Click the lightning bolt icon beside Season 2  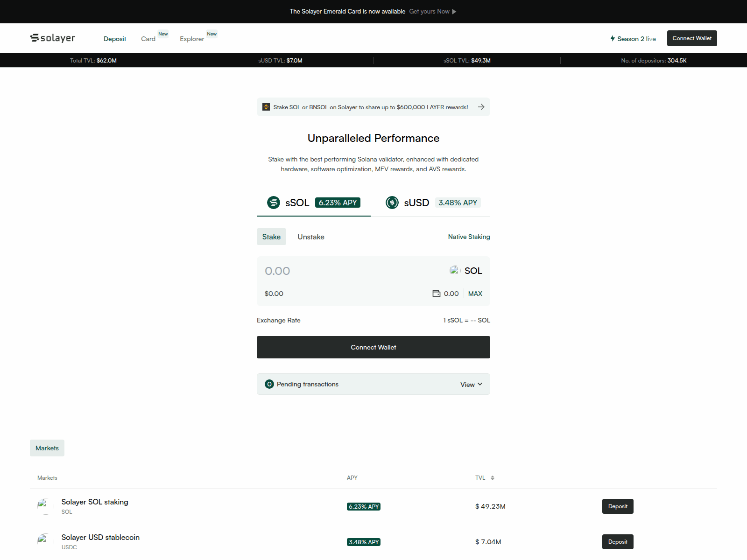pyautogui.click(x=613, y=38)
